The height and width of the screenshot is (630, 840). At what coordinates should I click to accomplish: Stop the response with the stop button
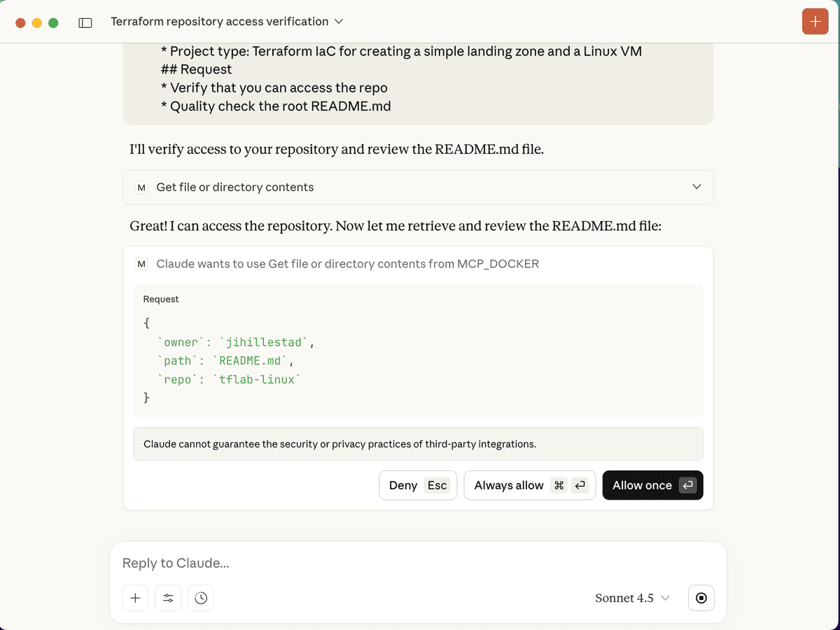(x=701, y=598)
